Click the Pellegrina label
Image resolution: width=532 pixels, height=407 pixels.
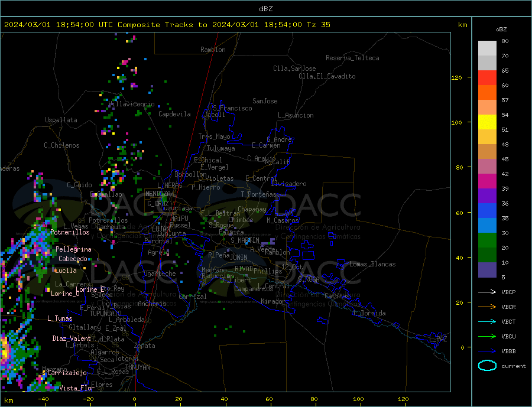(74, 249)
